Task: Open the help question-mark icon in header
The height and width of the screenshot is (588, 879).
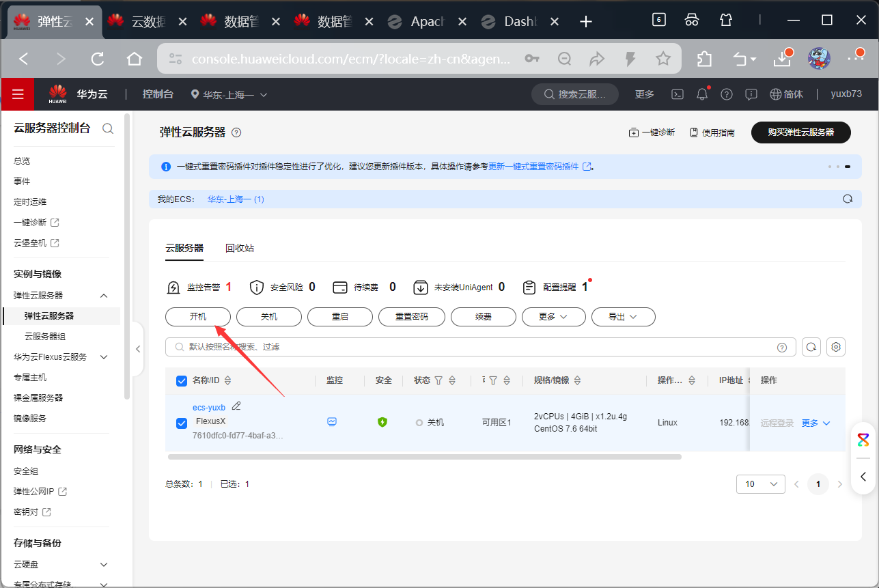Action: pyautogui.click(x=727, y=94)
